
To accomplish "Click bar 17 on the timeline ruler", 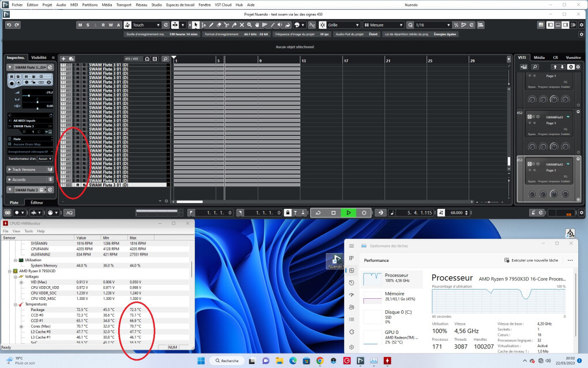I will click(x=346, y=61).
